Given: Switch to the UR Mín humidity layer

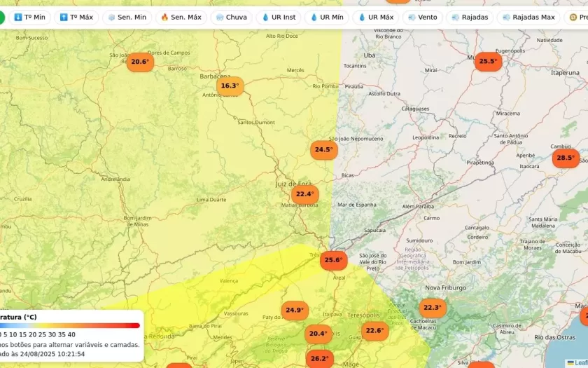Looking at the screenshot, I should tap(326, 17).
